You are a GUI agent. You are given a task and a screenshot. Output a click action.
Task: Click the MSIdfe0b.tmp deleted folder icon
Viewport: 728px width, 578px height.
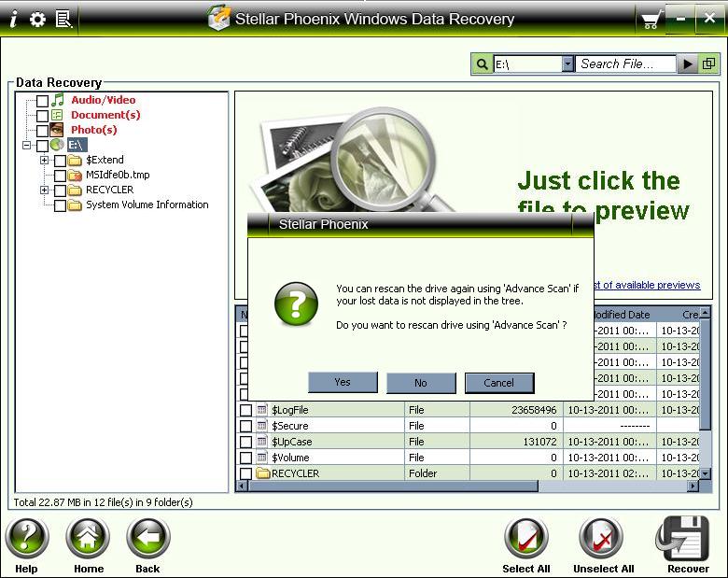tap(75, 176)
